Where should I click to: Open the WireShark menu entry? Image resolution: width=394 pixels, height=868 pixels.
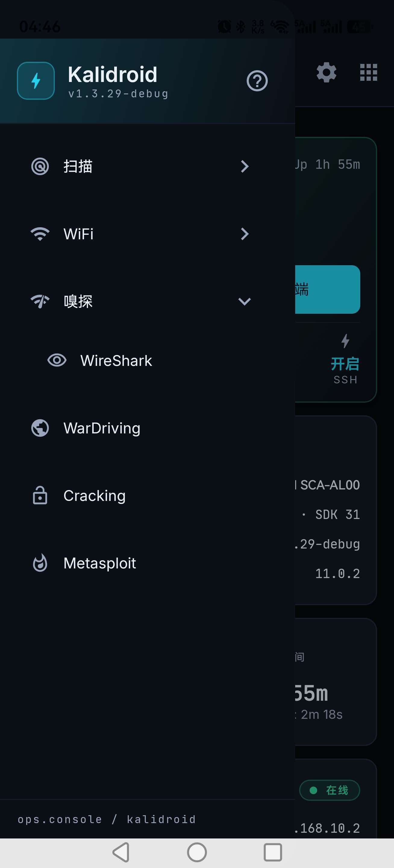pyautogui.click(x=148, y=360)
